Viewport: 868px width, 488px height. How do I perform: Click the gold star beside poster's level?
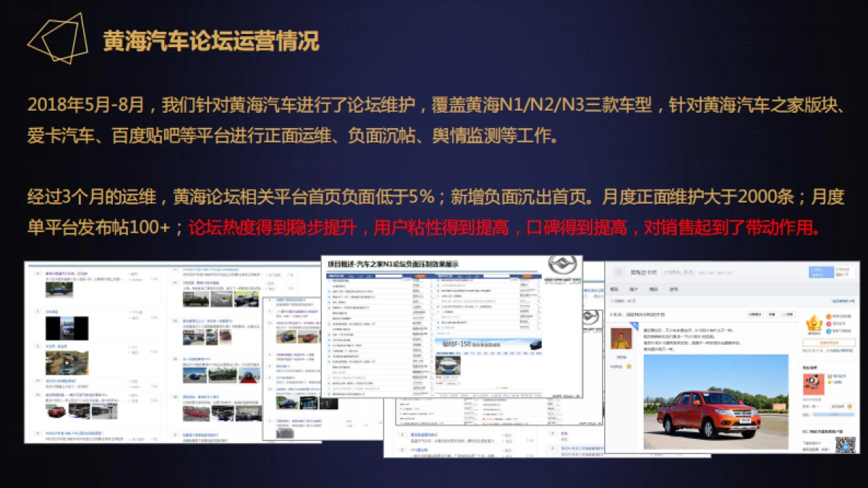coord(629,367)
